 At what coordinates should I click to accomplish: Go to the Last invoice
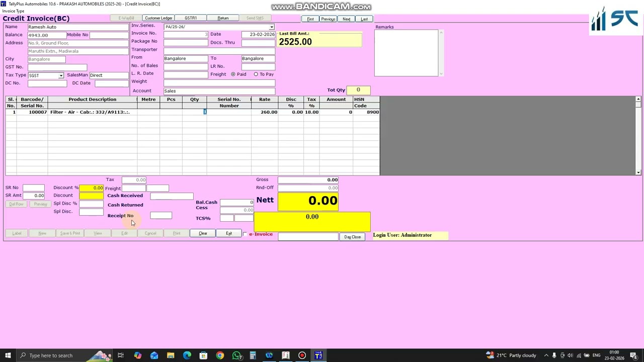point(364,19)
